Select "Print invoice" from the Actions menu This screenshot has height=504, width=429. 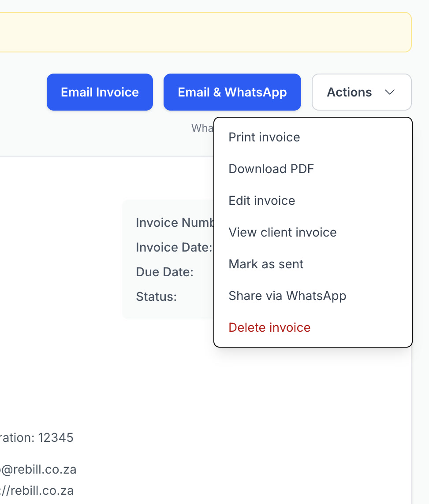pyautogui.click(x=264, y=137)
